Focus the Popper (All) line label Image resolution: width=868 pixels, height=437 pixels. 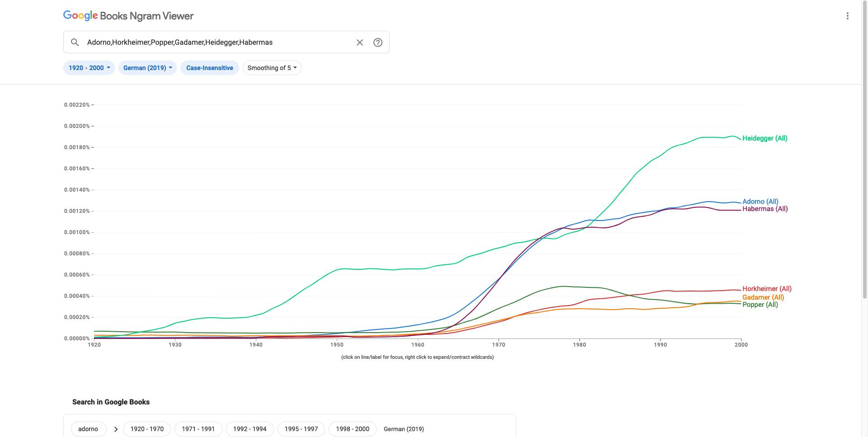(x=760, y=305)
